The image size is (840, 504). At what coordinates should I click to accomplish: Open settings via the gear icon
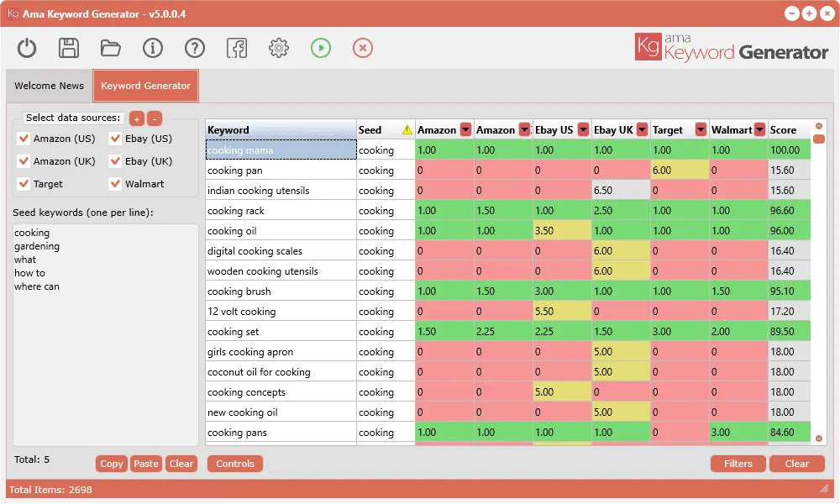pos(279,48)
